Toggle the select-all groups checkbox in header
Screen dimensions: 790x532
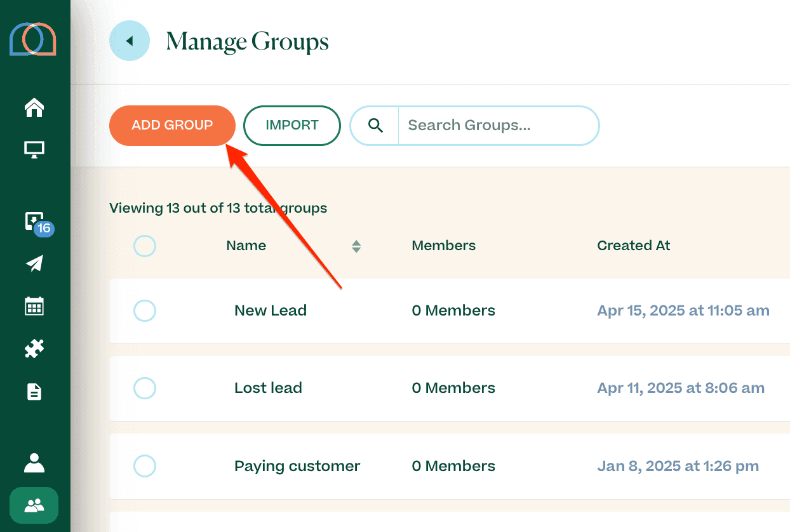pyautogui.click(x=145, y=246)
